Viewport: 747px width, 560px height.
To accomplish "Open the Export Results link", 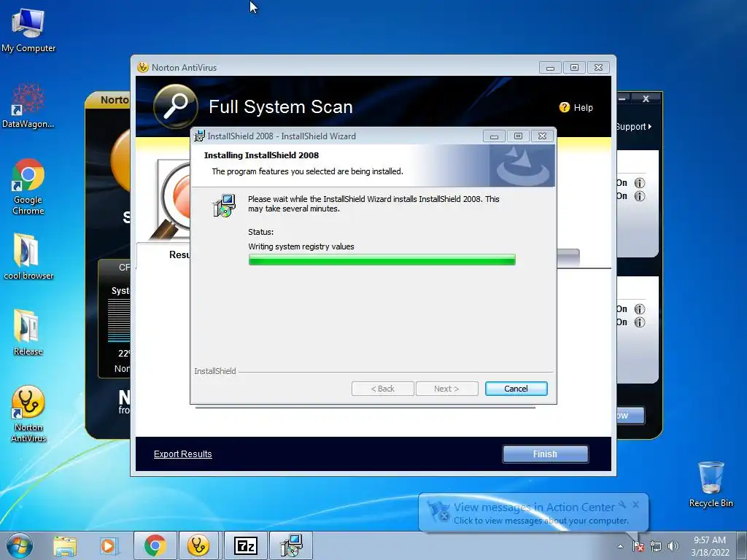I will click(182, 454).
